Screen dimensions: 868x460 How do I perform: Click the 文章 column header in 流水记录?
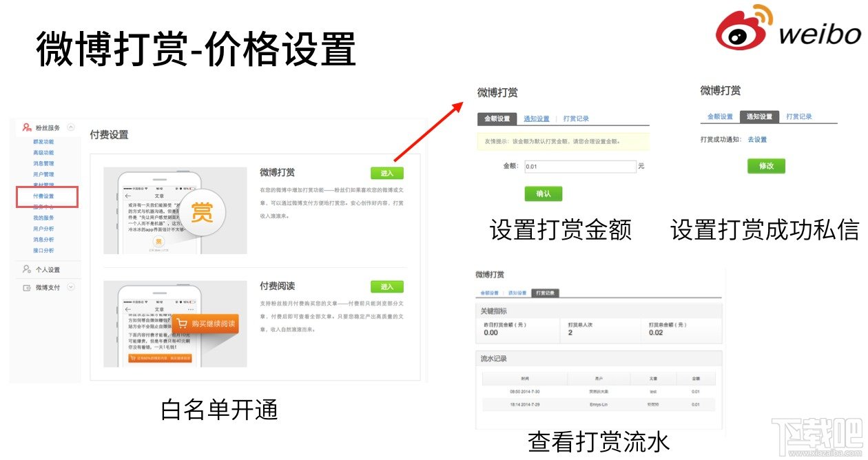click(x=653, y=379)
